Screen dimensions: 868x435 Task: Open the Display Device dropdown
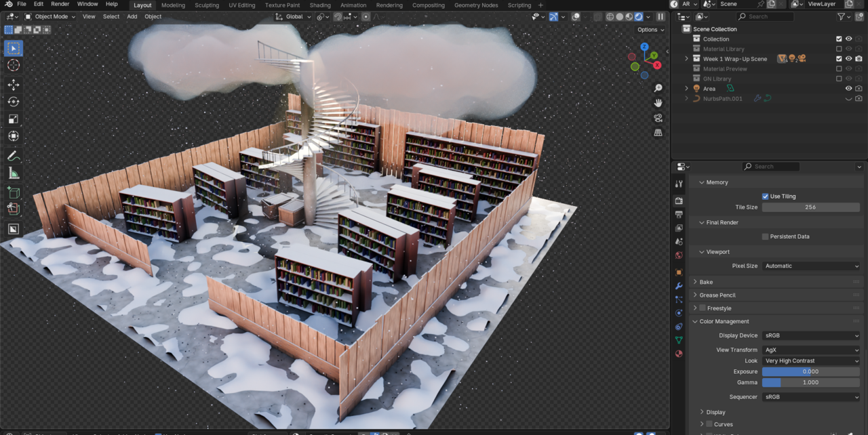pos(811,335)
